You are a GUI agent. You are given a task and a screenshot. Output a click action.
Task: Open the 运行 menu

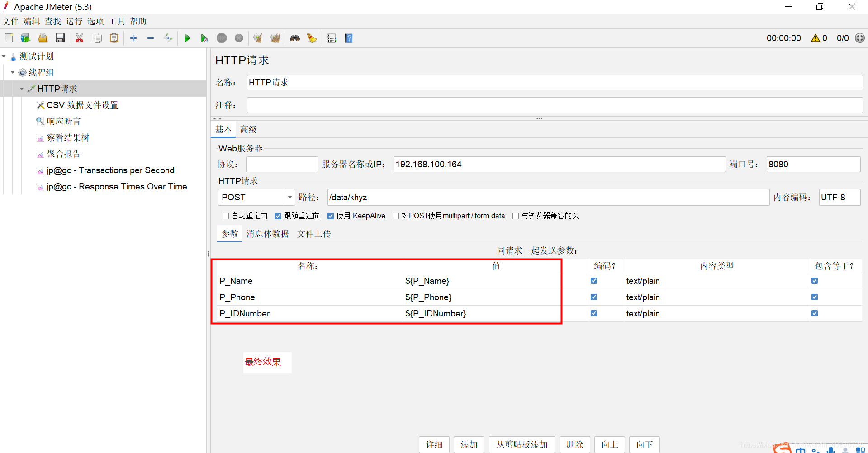[74, 22]
